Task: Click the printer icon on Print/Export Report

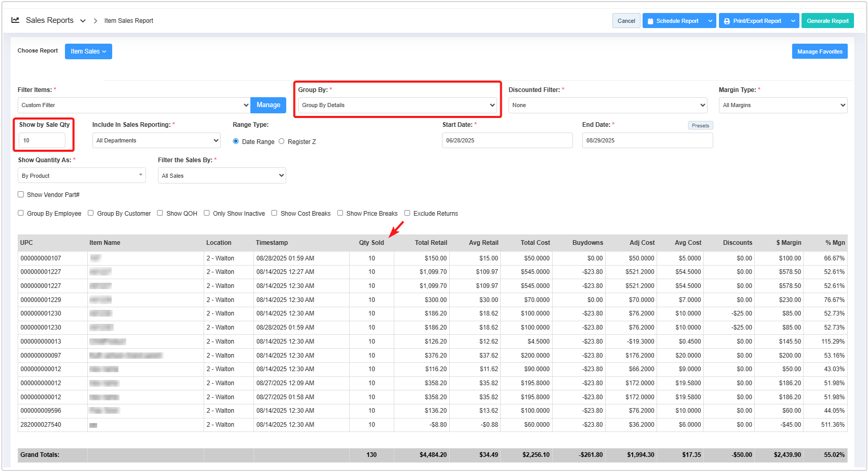Action: (727, 21)
